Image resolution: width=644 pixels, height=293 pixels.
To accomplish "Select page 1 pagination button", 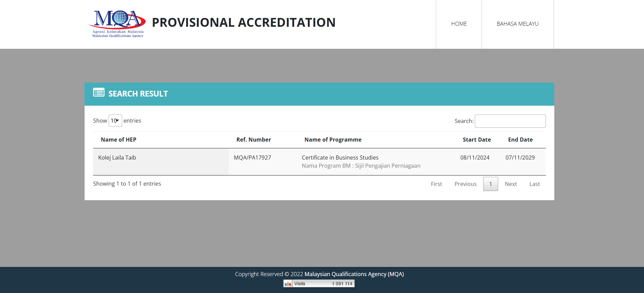I will pos(490,184).
